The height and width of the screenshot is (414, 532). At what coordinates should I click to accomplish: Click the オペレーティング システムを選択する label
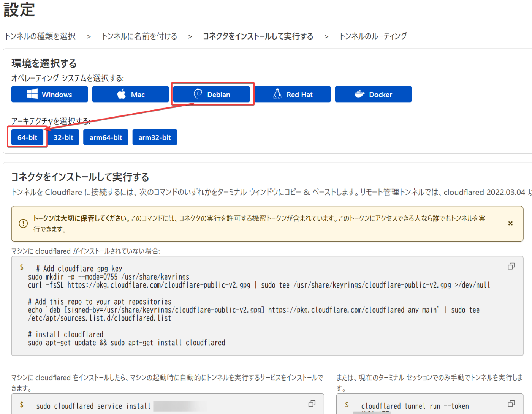click(68, 78)
